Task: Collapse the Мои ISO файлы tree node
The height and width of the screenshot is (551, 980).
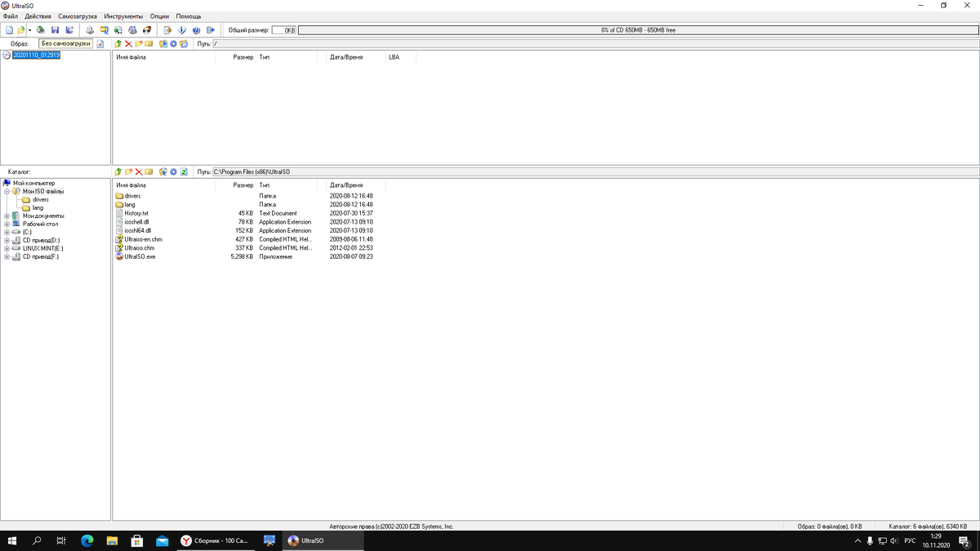Action: [x=7, y=191]
